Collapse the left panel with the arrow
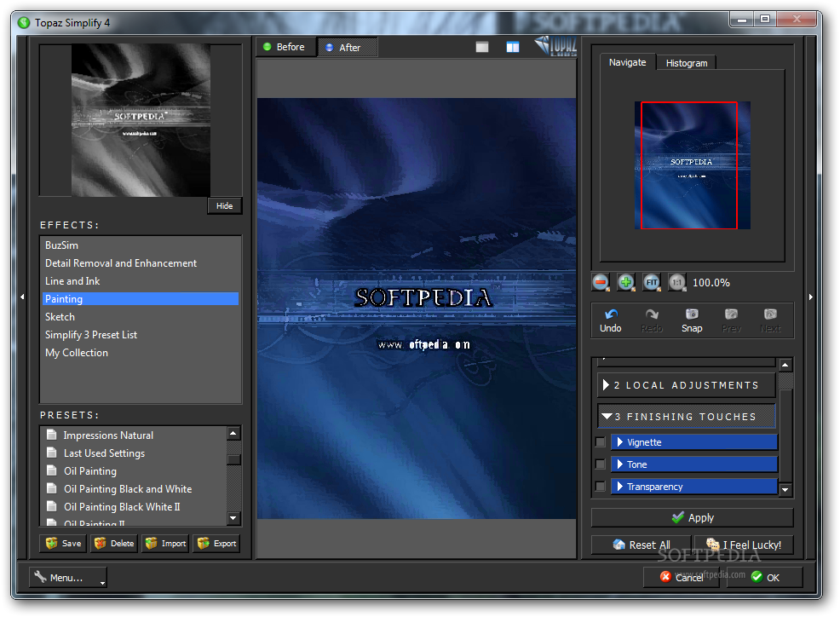This screenshot has width=840, height=617. (22, 297)
